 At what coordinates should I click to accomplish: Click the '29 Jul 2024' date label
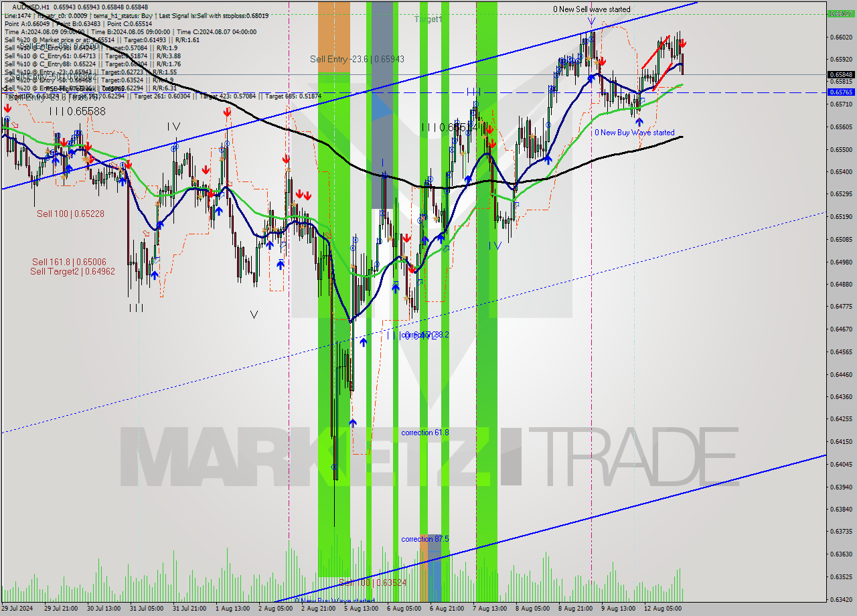pos(17,609)
